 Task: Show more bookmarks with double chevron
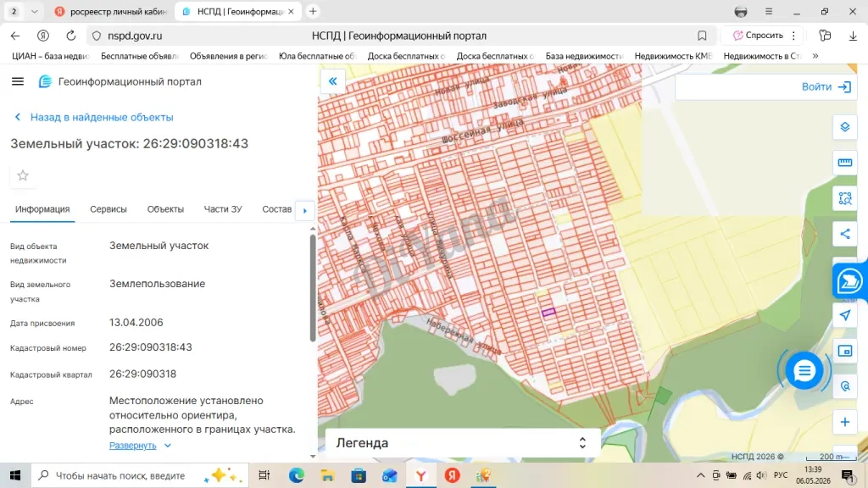tap(815, 56)
